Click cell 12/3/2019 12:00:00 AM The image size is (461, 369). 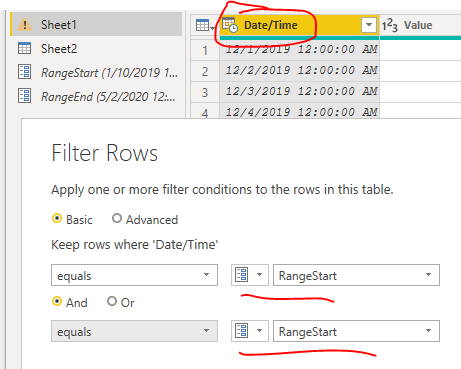pyautogui.click(x=300, y=92)
